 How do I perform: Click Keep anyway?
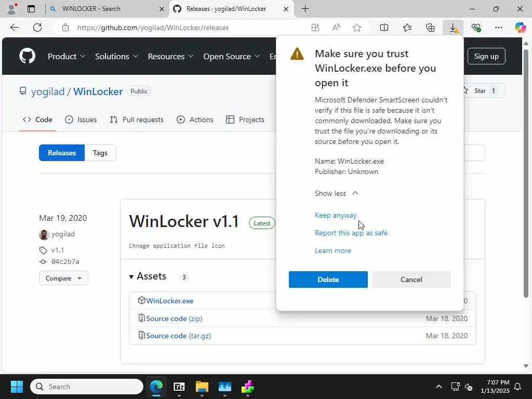336,215
